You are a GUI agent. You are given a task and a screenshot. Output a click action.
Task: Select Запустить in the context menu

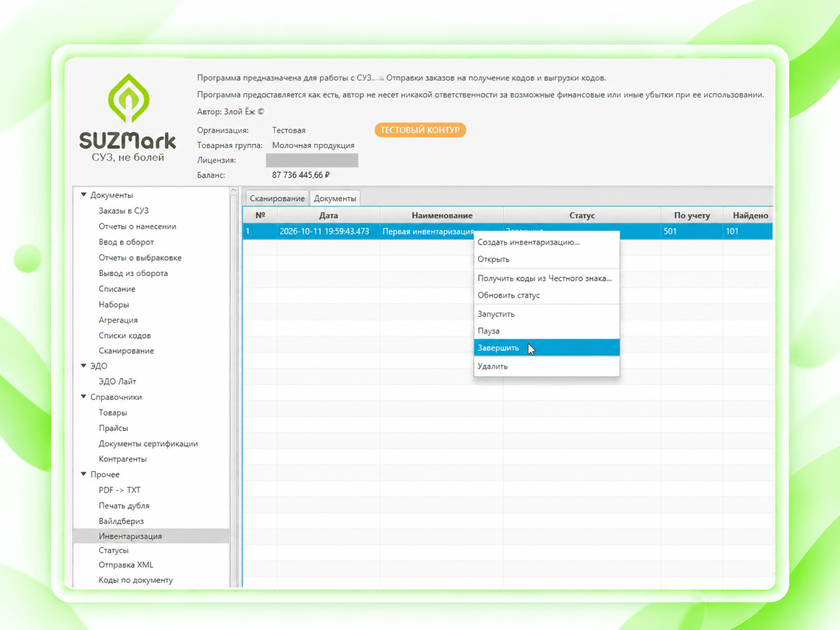(546, 314)
